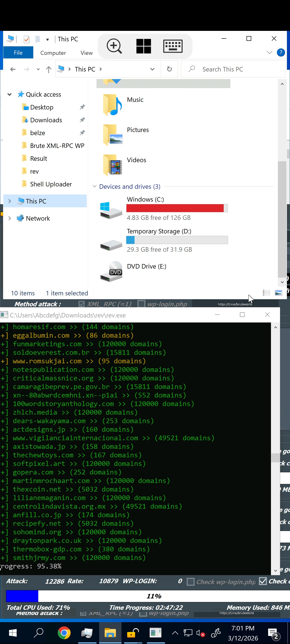The width and height of the screenshot is (290, 644).
Task: Open the rev folder in sidebar
Action: click(34, 171)
